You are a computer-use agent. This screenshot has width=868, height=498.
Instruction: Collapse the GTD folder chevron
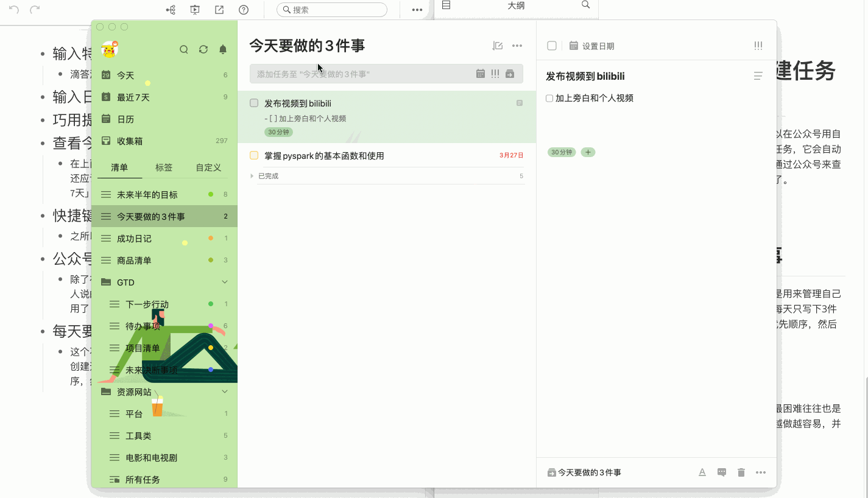[225, 282]
